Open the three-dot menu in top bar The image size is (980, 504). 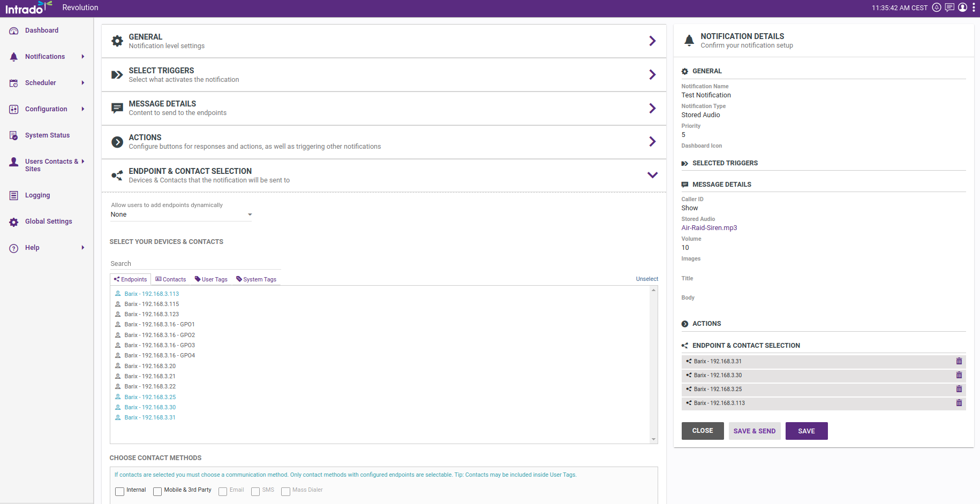974,7
